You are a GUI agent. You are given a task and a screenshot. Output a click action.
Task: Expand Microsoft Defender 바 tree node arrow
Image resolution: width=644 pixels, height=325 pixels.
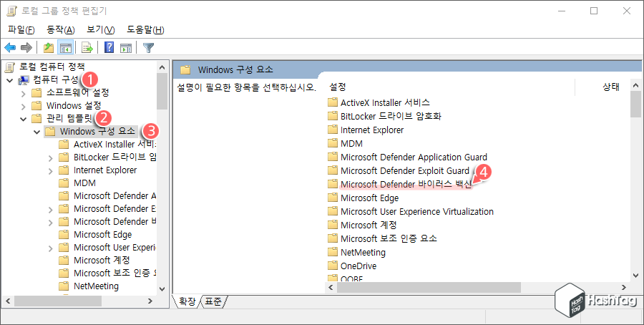coord(51,223)
